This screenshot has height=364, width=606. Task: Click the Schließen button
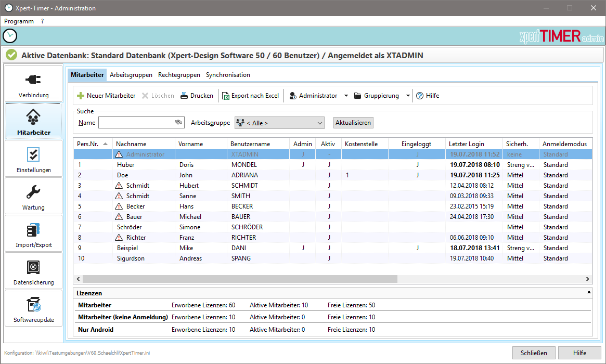pos(534,353)
